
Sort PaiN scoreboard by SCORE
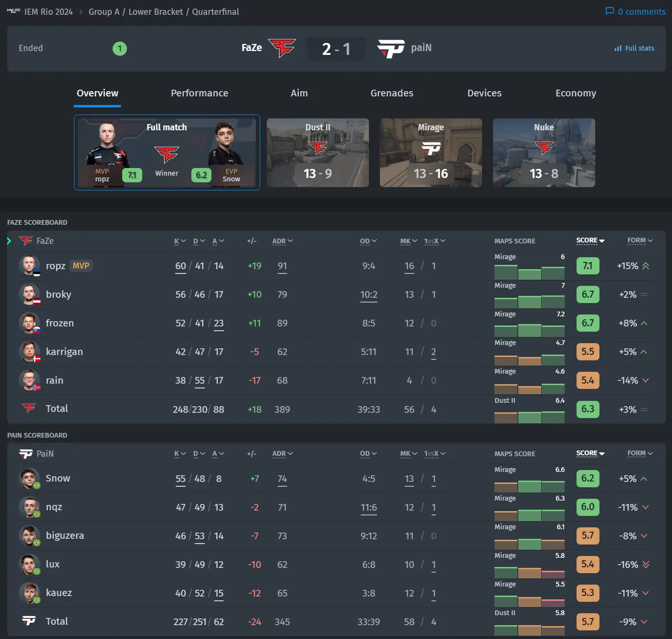pyautogui.click(x=590, y=453)
